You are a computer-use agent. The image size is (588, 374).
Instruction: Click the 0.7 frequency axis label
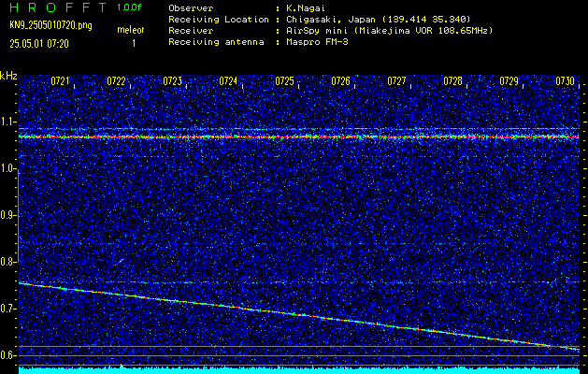pos(8,309)
